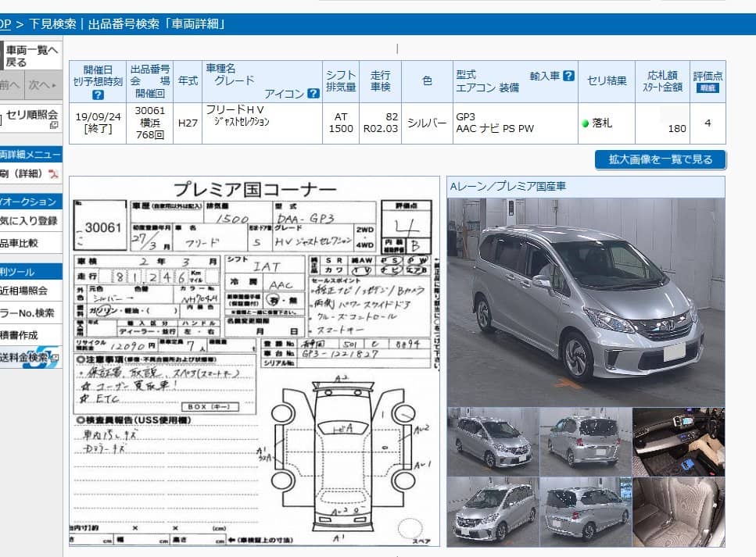Click 拡大画像を一覧で見る button
Viewport: 756px width, 557px height.
click(660, 159)
